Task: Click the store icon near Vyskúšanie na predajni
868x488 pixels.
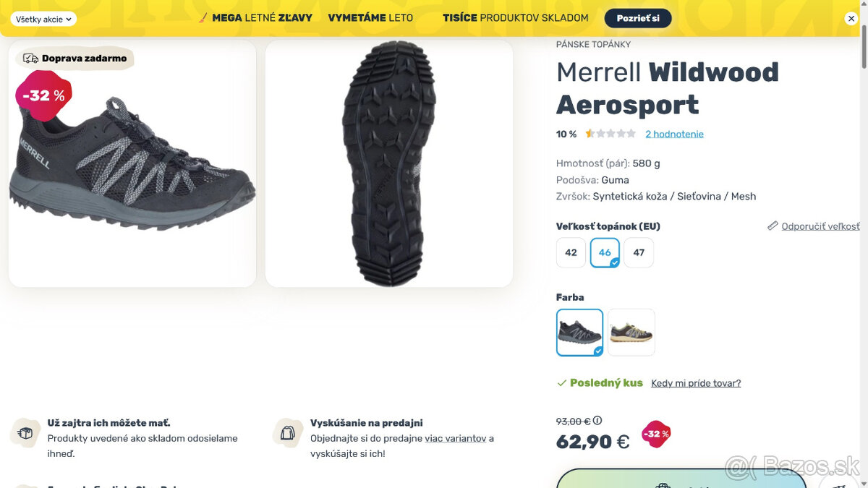Action: click(x=287, y=432)
